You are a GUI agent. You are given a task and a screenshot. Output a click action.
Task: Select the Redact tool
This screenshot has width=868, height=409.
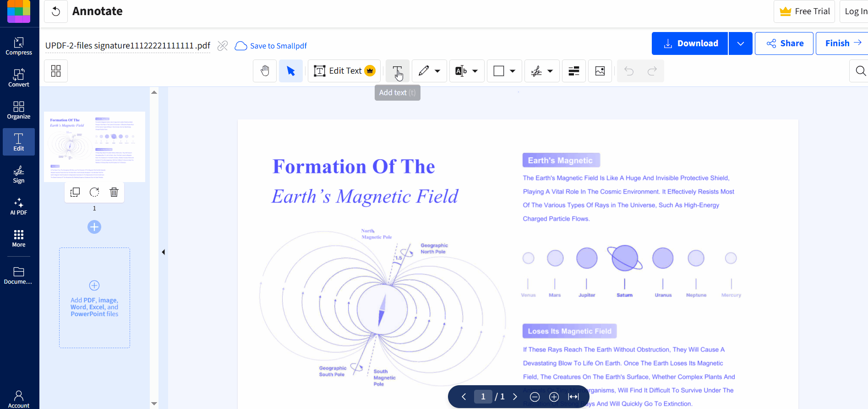coord(574,71)
